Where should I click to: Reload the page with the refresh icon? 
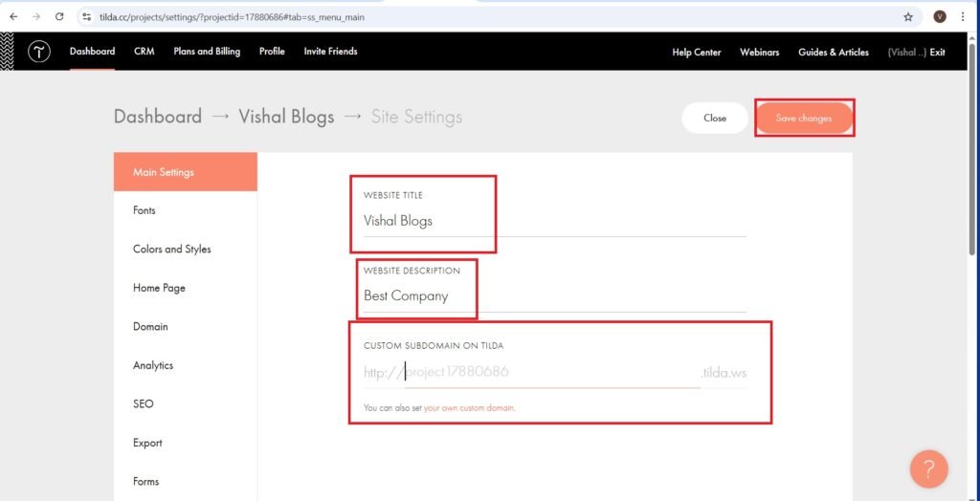(x=59, y=17)
